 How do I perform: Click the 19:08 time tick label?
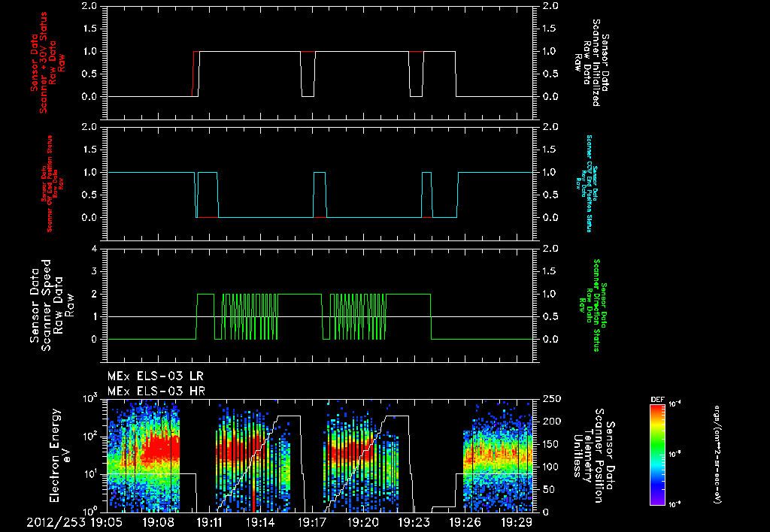click(158, 523)
